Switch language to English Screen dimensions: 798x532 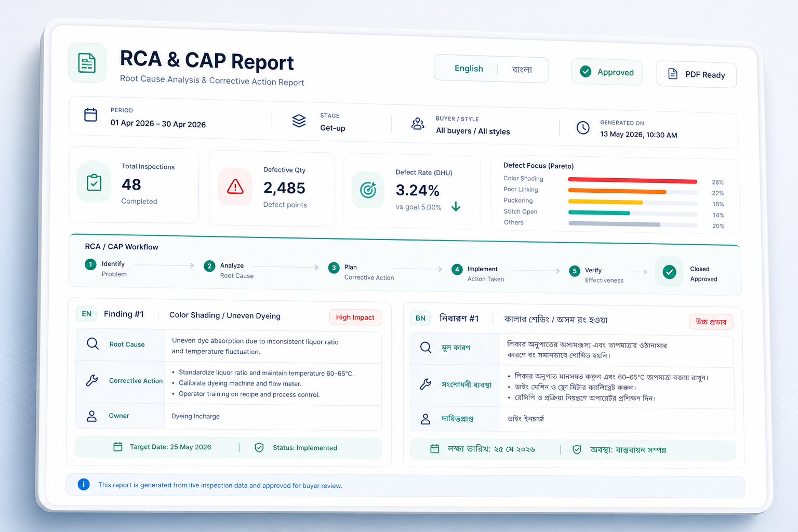coord(469,69)
